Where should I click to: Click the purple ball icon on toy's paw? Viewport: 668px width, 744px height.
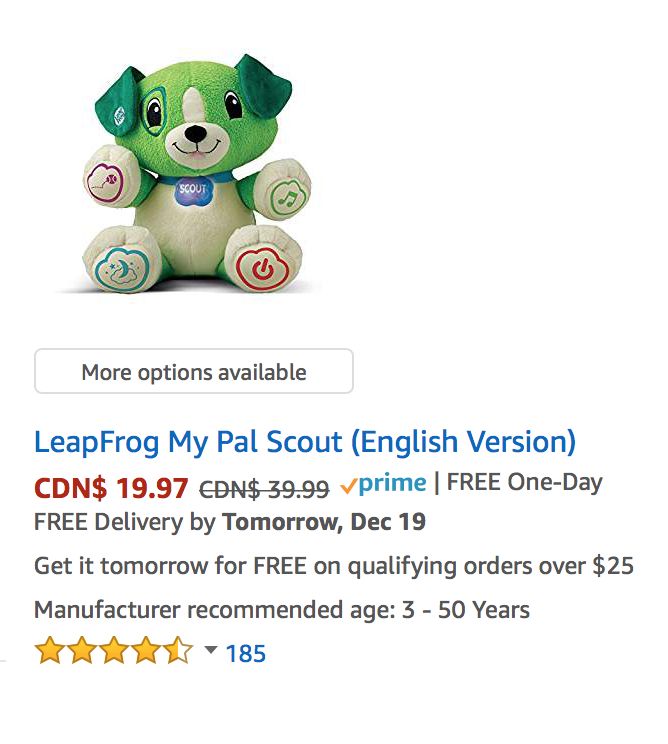pyautogui.click(x=105, y=183)
